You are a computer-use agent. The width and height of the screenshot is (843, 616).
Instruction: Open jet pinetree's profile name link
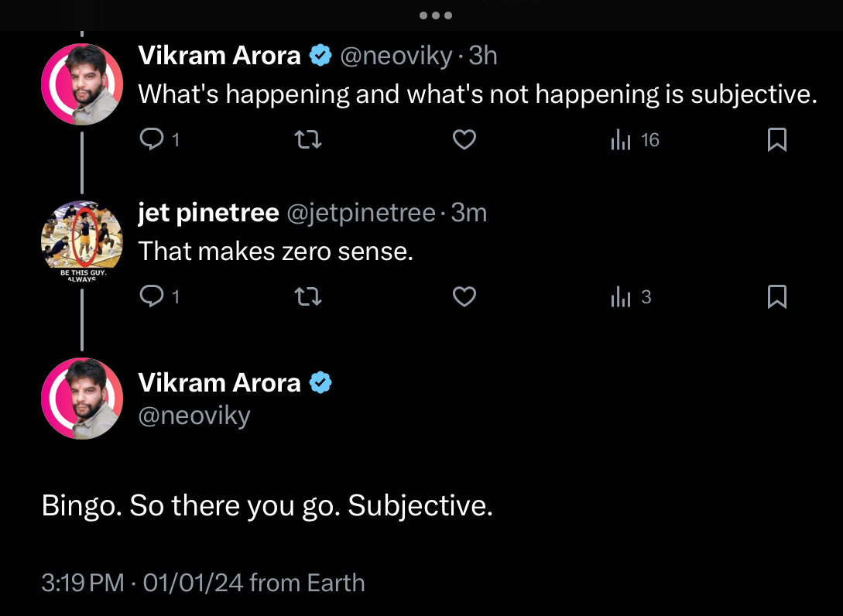[x=208, y=213]
